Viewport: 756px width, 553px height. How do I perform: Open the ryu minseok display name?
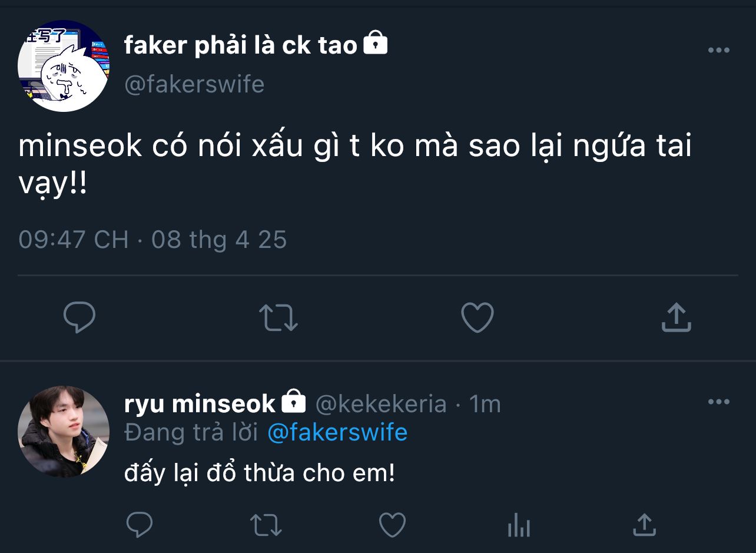coord(200,404)
